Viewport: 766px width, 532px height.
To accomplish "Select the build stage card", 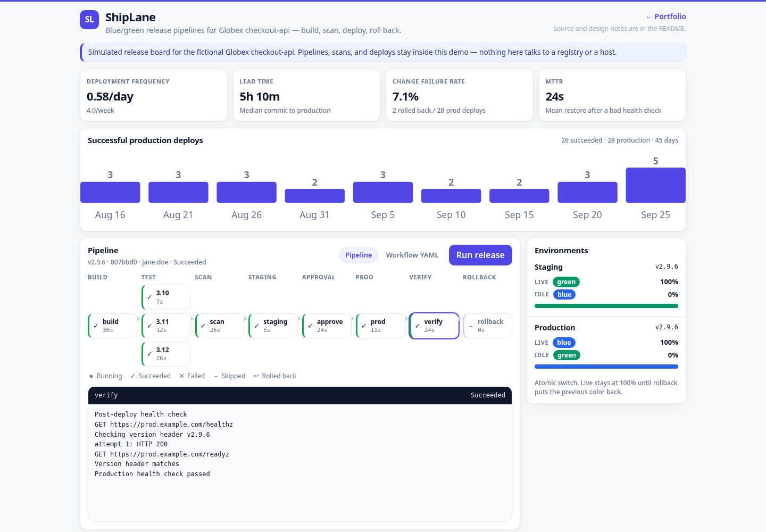I will pos(112,326).
